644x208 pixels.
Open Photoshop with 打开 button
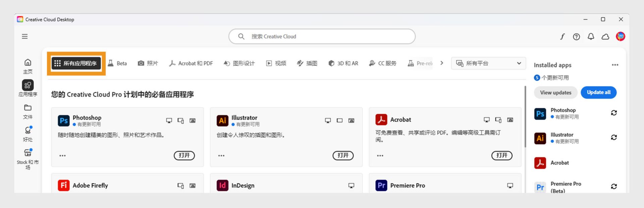(x=184, y=155)
